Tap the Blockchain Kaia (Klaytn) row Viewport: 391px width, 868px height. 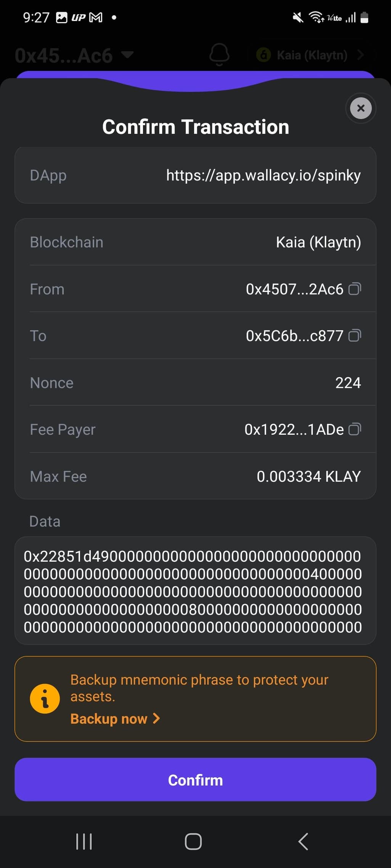coord(195,242)
